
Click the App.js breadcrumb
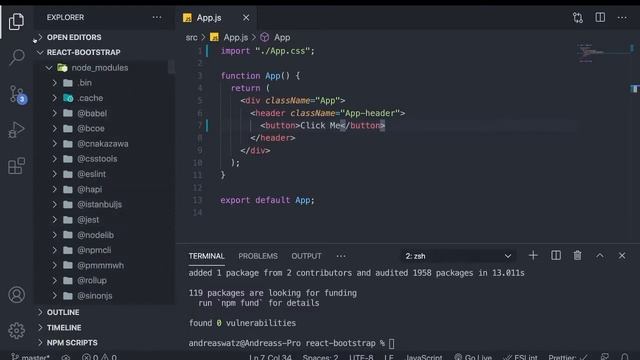pyautogui.click(x=229, y=38)
